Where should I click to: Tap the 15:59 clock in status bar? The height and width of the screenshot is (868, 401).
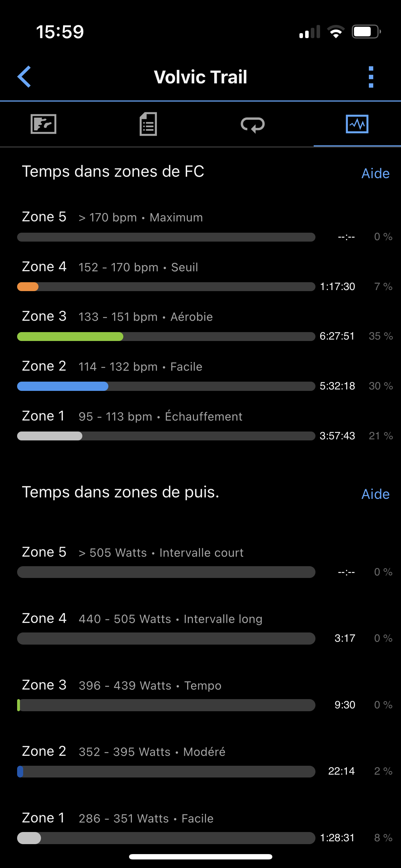click(60, 32)
